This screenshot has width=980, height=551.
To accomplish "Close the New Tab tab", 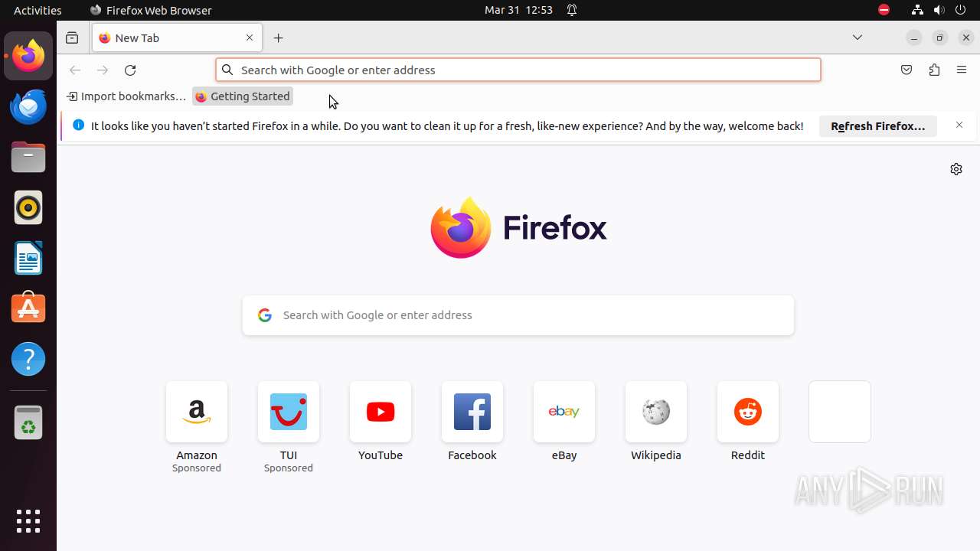I will click(x=250, y=37).
